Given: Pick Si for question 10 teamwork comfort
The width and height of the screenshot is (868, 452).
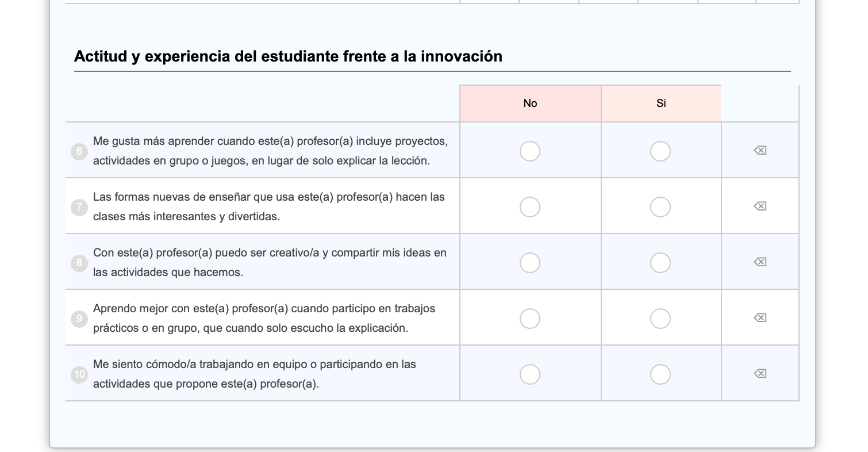Looking at the screenshot, I should pos(660,374).
